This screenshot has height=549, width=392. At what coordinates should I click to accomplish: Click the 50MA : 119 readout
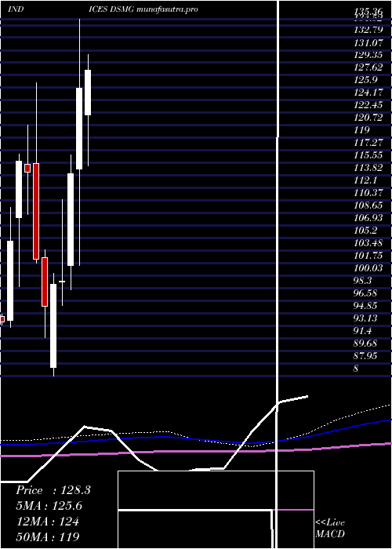pyautogui.click(x=48, y=536)
